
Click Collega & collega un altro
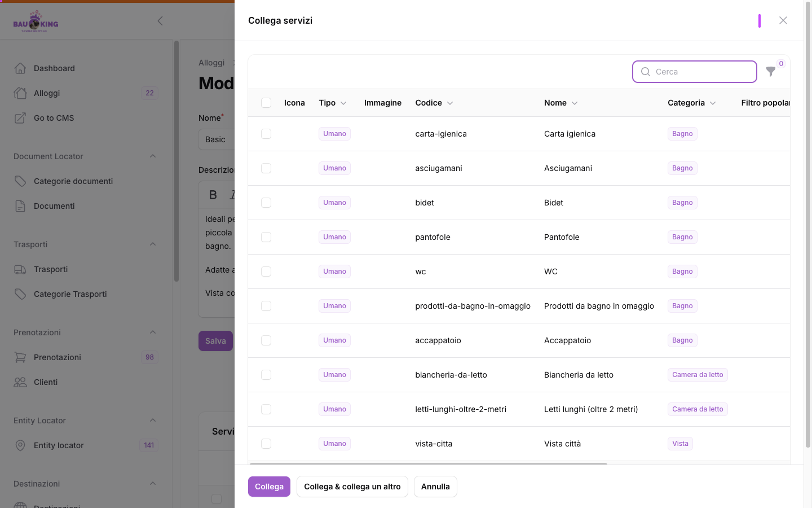352,487
